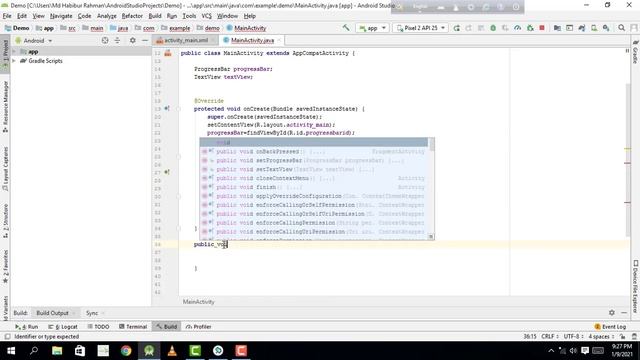This screenshot has height=360, width=640.
Task: Open the Run tool window tab
Action: [27, 327]
